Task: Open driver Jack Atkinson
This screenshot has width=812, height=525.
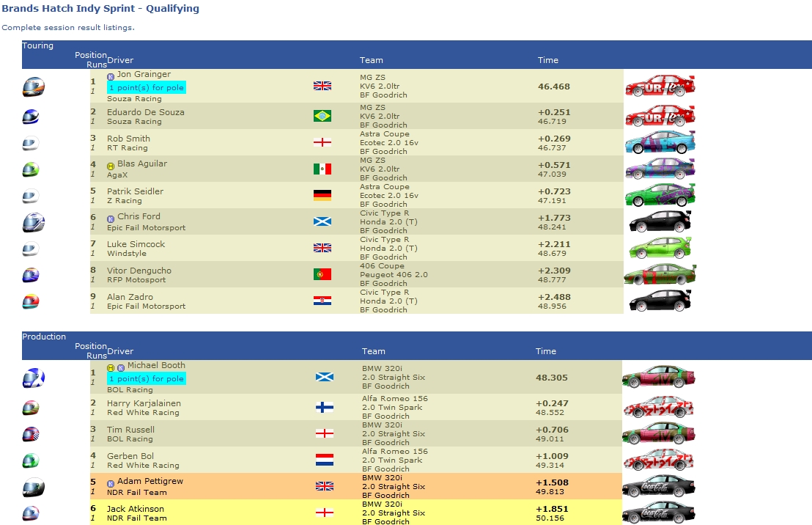Action: [135, 509]
